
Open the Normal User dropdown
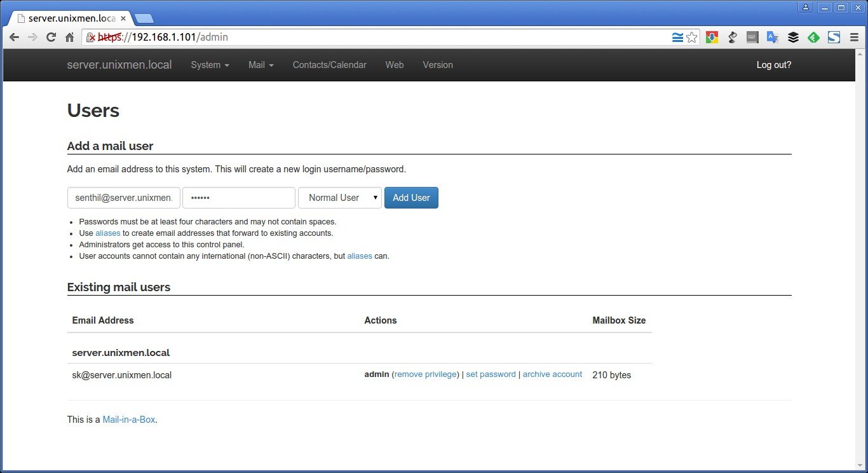tap(340, 198)
